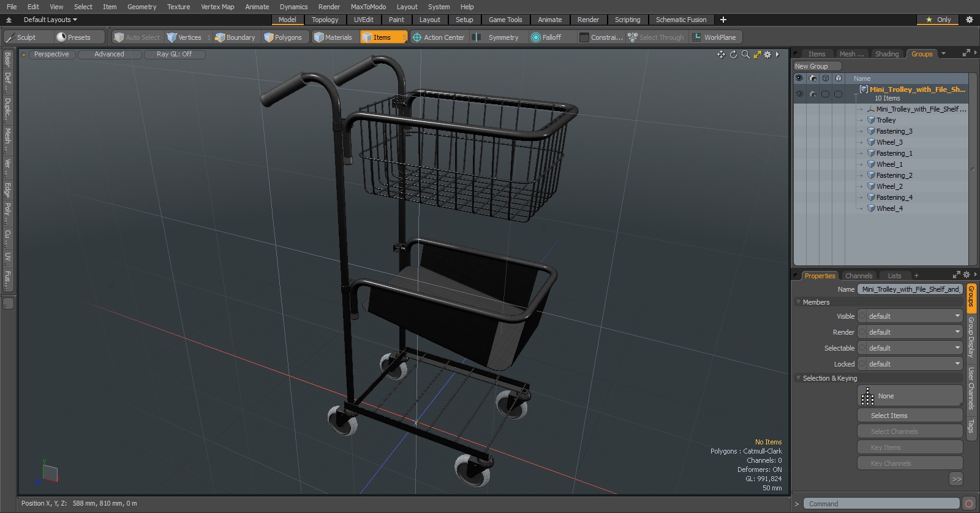The width and height of the screenshot is (980, 513).
Task: Click the Visible row radio circle
Action: tap(862, 316)
